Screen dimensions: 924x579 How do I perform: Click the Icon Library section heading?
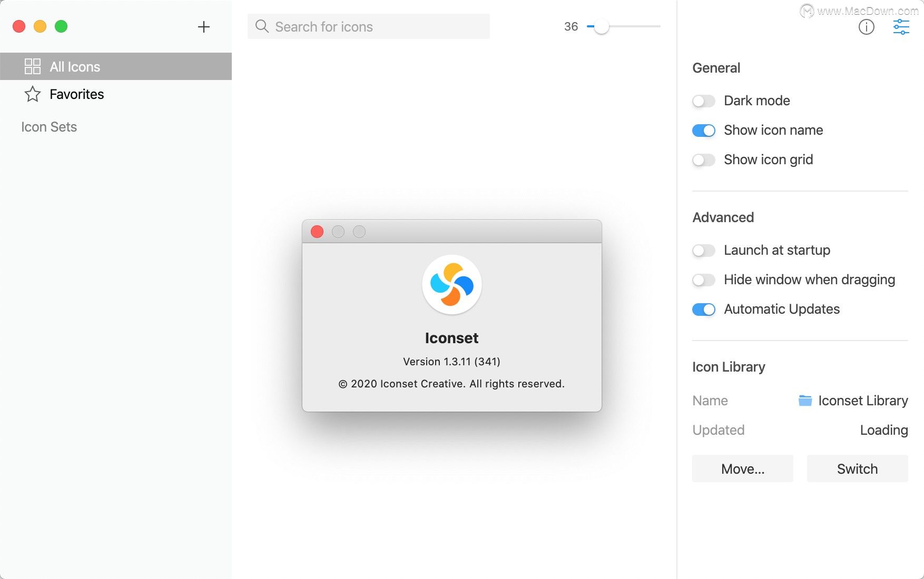coord(729,367)
